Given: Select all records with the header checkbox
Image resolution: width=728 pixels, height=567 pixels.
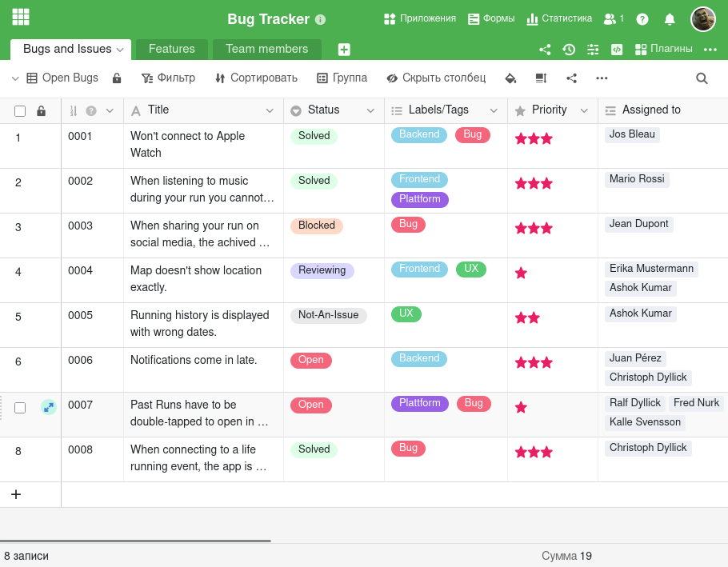Looking at the screenshot, I should tap(19, 110).
